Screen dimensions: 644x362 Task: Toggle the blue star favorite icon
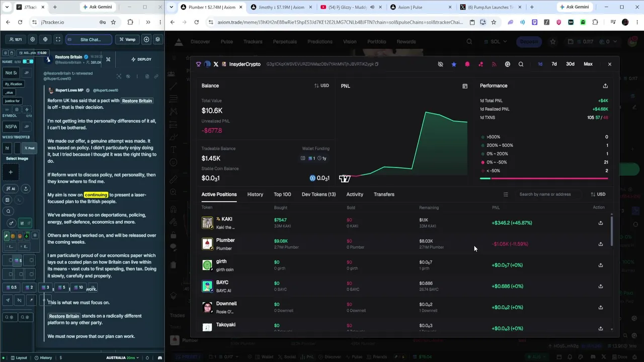click(x=454, y=64)
